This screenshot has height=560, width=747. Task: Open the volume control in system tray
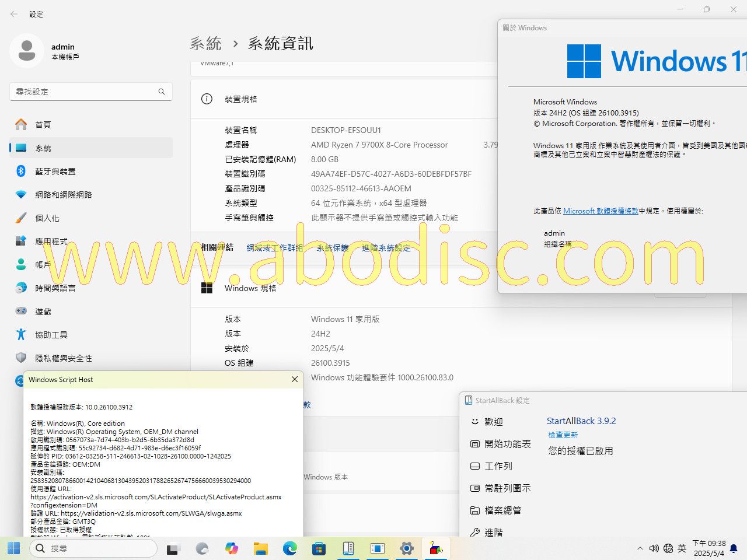(654, 548)
